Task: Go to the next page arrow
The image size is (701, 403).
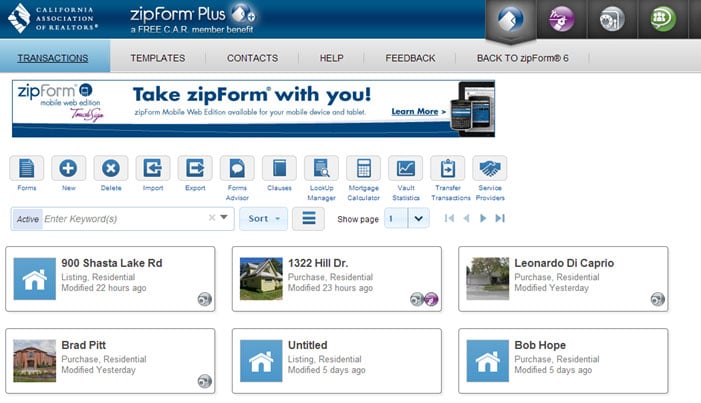Action: pos(483,218)
